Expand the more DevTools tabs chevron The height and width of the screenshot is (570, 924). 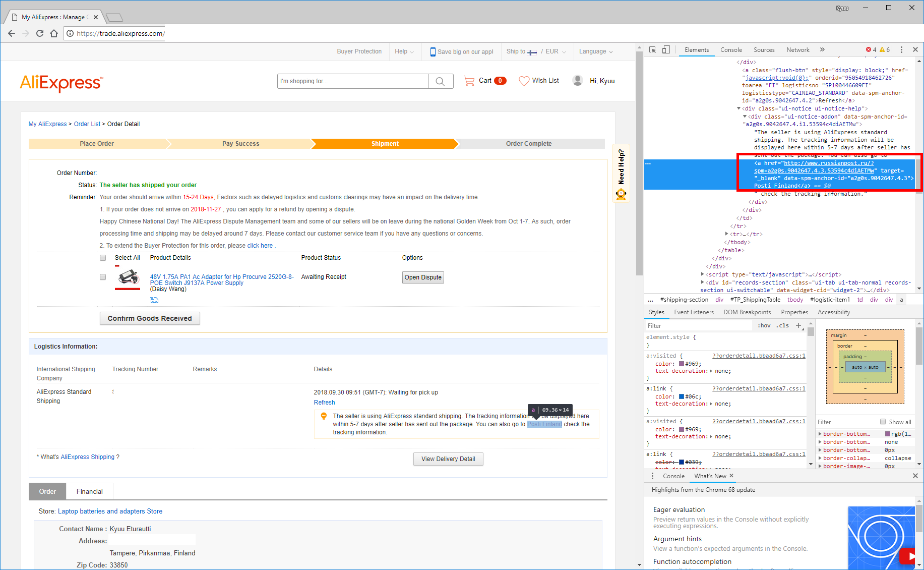[x=822, y=50]
